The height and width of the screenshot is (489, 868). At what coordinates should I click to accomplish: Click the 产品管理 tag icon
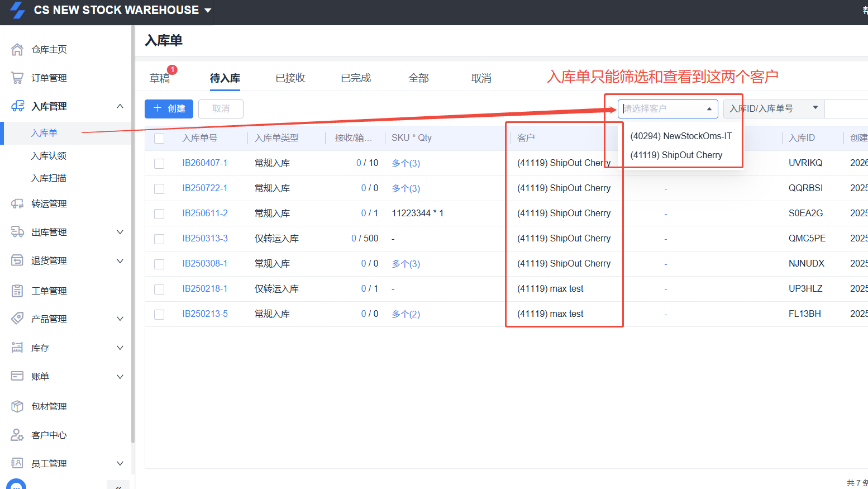tap(17, 319)
